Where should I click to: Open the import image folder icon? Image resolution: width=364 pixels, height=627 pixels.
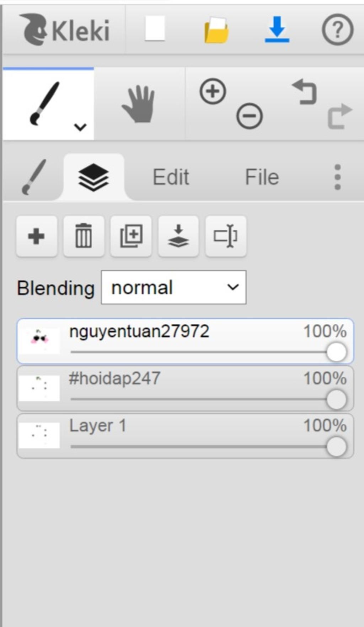click(216, 30)
